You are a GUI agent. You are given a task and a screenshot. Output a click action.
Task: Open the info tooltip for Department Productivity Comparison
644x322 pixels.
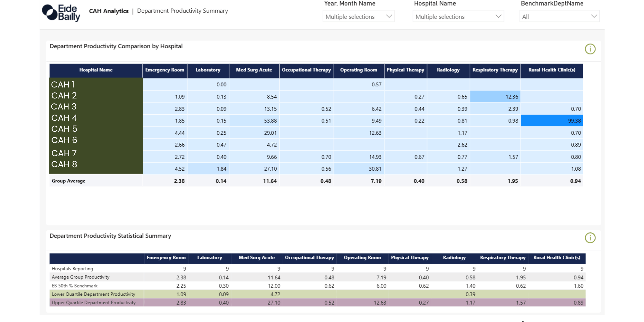590,49
